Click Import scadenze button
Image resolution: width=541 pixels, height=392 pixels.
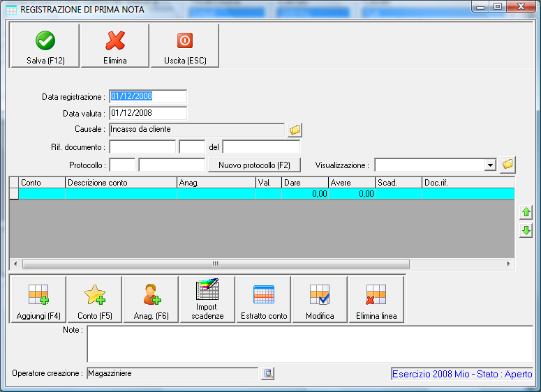point(207,300)
